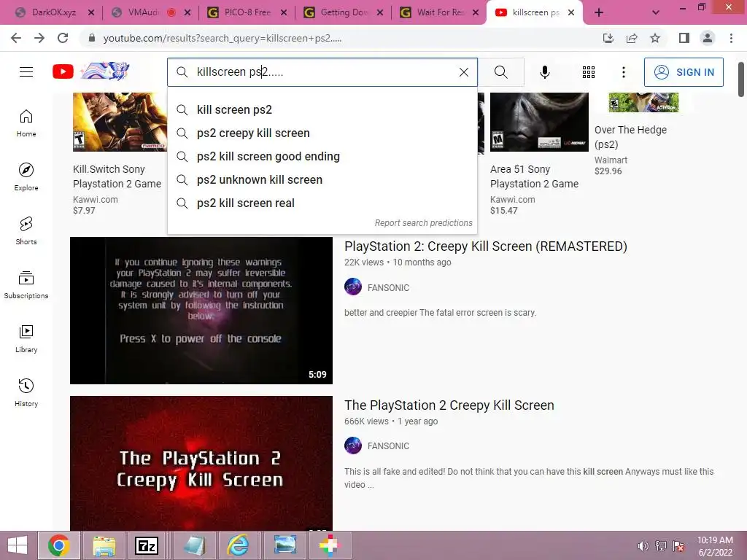Open Windows Start button
Screen dimensions: 747x560
18,545
